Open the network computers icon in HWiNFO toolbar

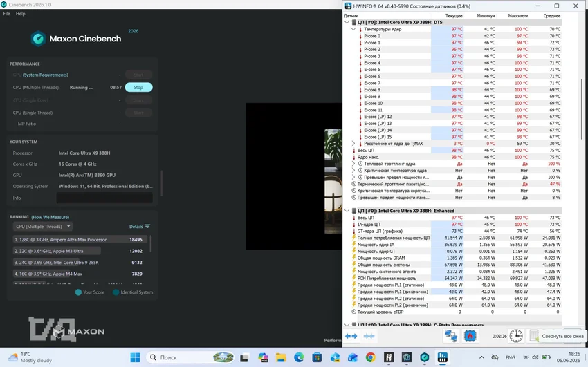(x=450, y=336)
